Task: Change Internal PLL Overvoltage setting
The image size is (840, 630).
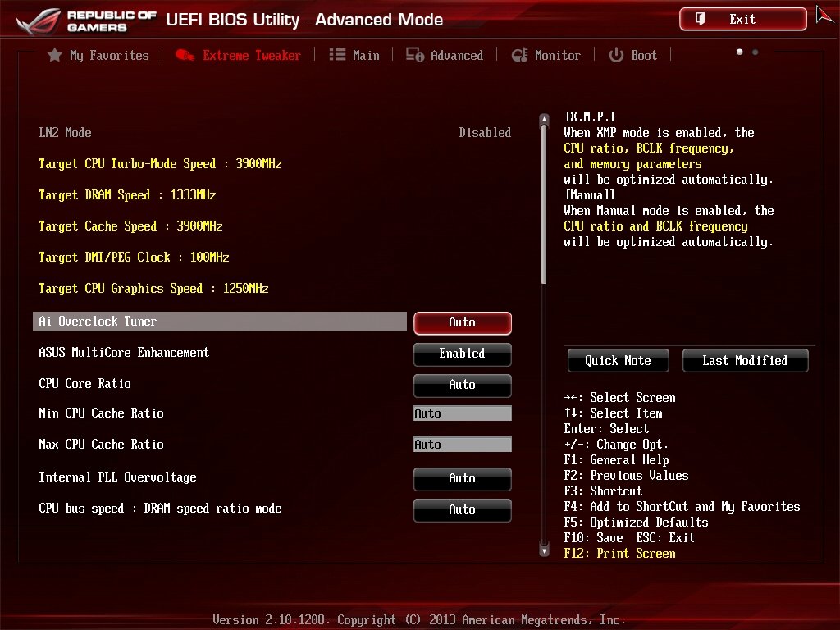Action: [462, 479]
